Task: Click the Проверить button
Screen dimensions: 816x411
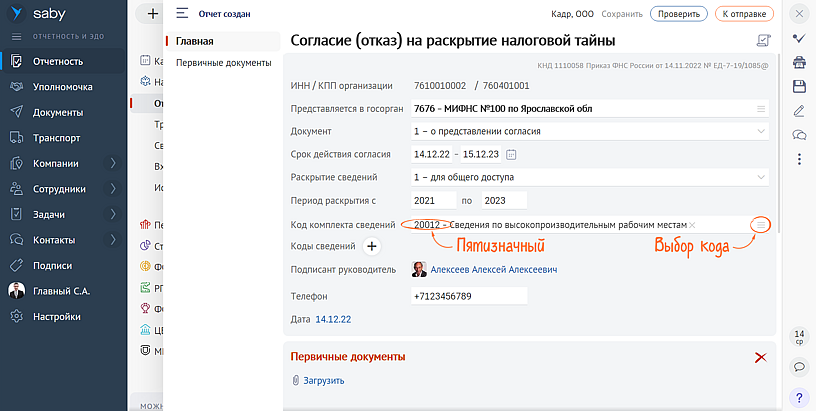Action: coord(677,14)
